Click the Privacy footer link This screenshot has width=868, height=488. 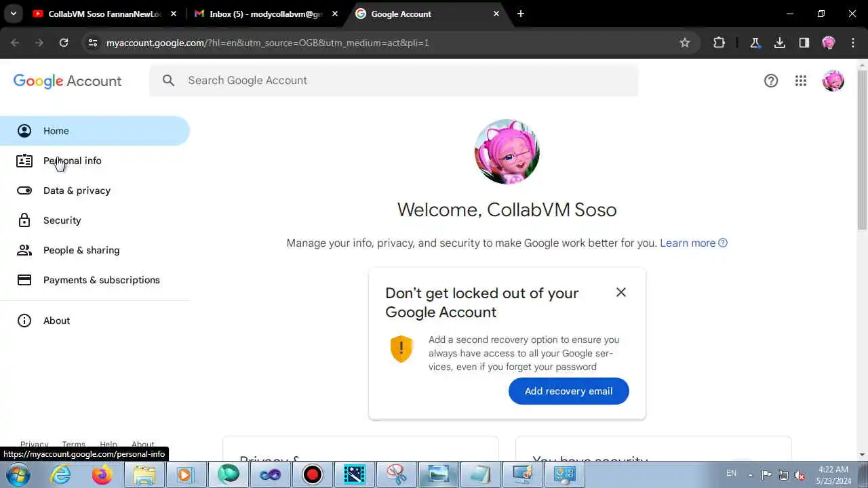click(34, 445)
